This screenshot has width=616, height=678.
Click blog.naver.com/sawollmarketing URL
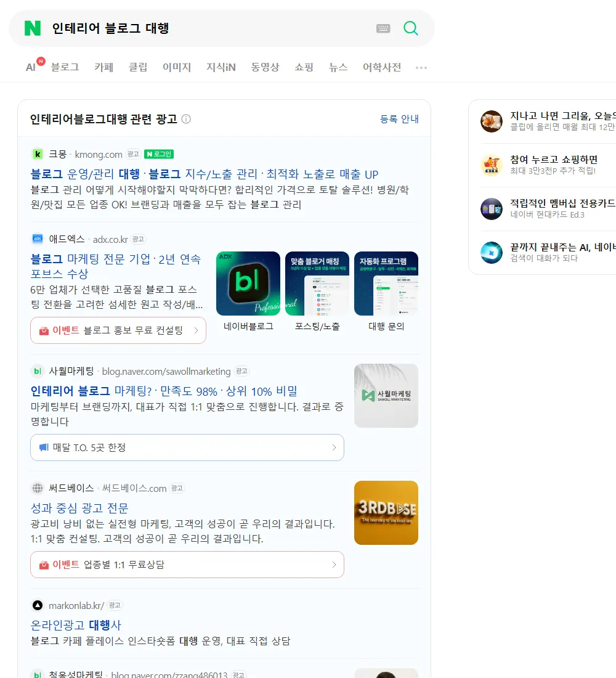tap(166, 372)
